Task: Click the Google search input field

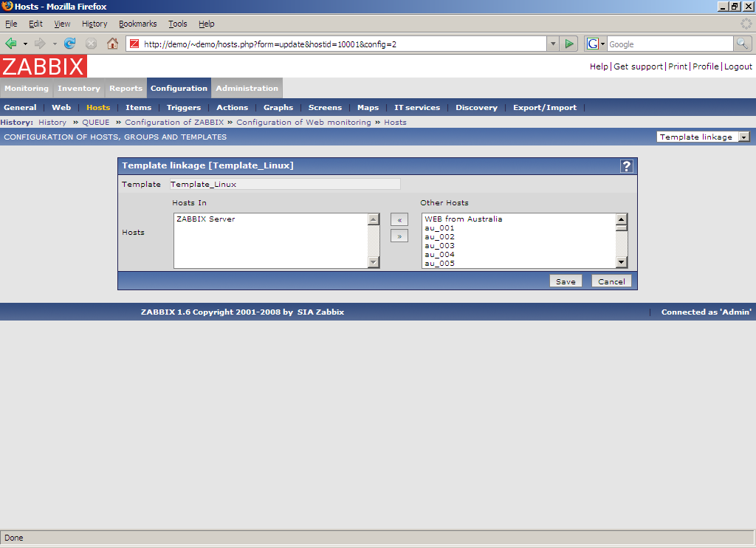Action: (x=670, y=44)
